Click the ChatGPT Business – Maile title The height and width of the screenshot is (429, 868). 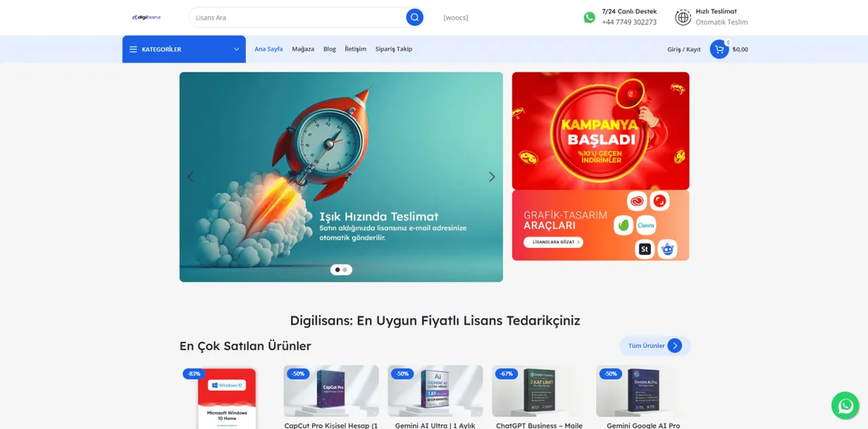point(539,425)
